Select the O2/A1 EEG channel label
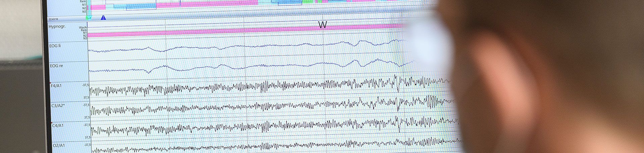Image resolution: width=644 pixels, height=153 pixels. pos(59,146)
